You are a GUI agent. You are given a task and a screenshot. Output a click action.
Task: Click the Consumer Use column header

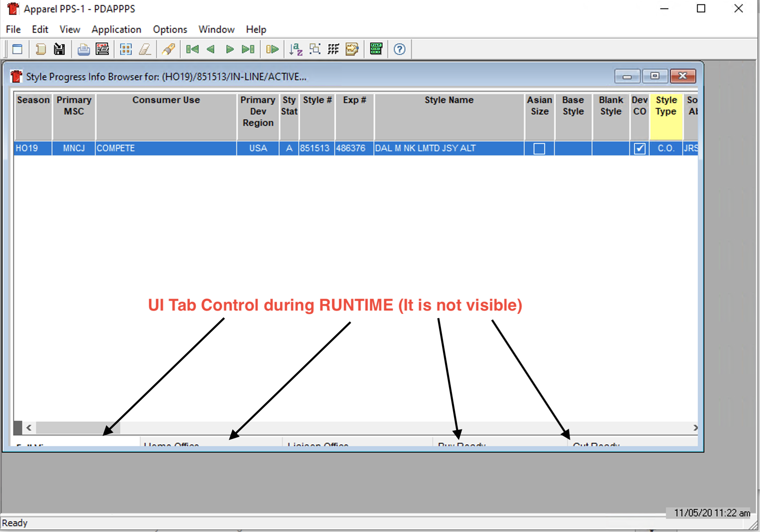tap(166, 100)
